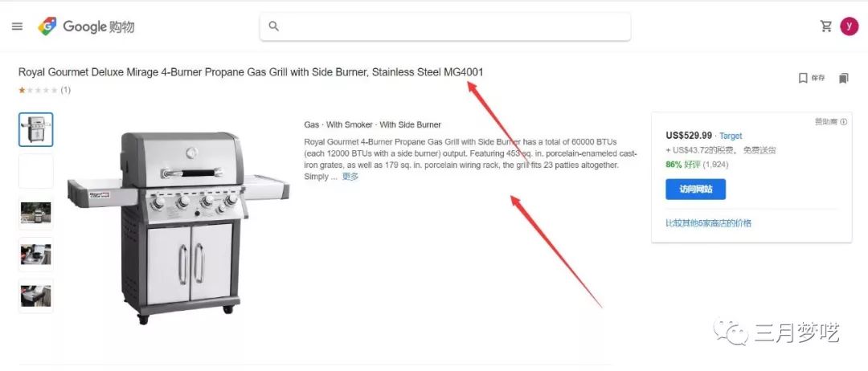
Task: Select the blank second thumbnail
Action: [36, 171]
